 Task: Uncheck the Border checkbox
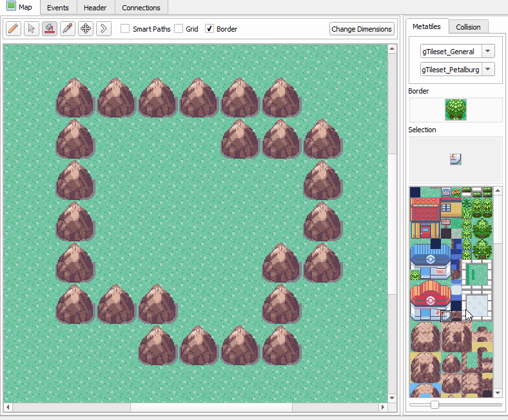coord(210,29)
